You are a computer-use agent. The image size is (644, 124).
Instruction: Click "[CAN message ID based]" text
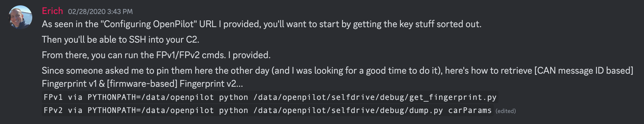point(584,71)
